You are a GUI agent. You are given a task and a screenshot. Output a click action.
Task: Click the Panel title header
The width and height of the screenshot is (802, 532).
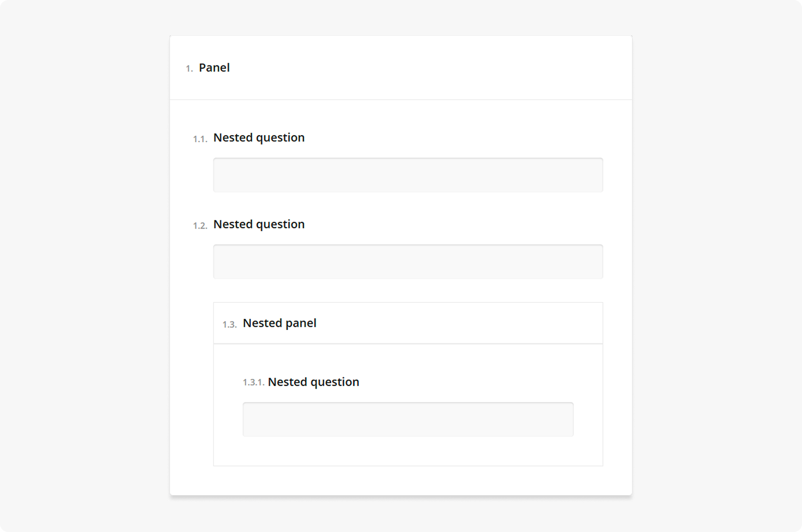[x=214, y=67]
